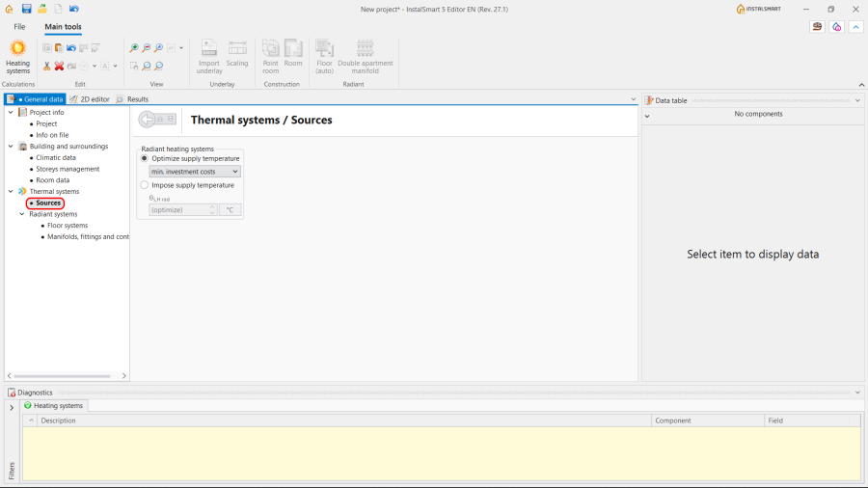Click the Open folder icon in quick access bar
This screenshot has width=868, height=488.
coord(42,9)
